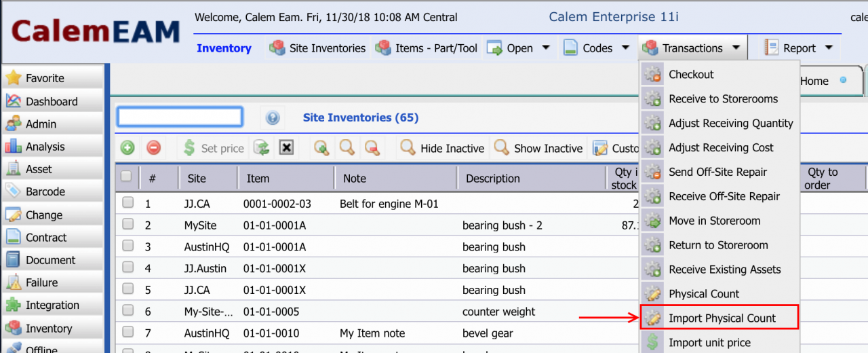The width and height of the screenshot is (868, 353).
Task: Click Physical Count menu entry
Action: click(719, 294)
